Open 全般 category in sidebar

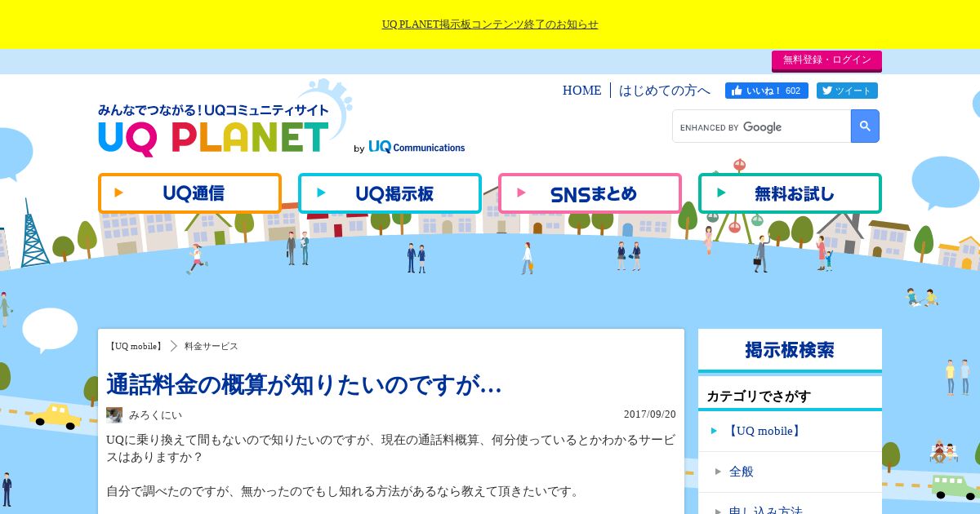coord(790,472)
